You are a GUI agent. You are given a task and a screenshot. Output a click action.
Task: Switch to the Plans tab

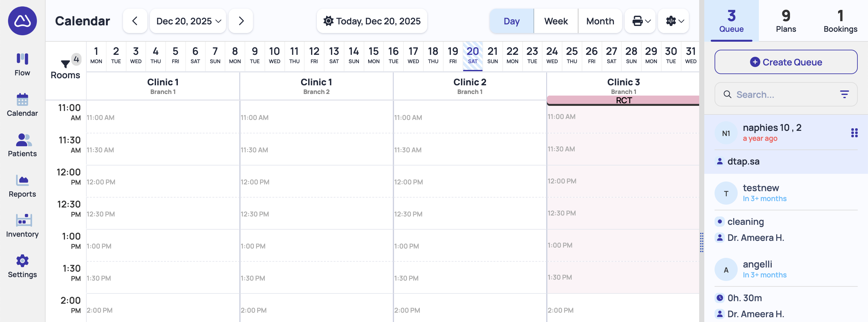coord(786,21)
